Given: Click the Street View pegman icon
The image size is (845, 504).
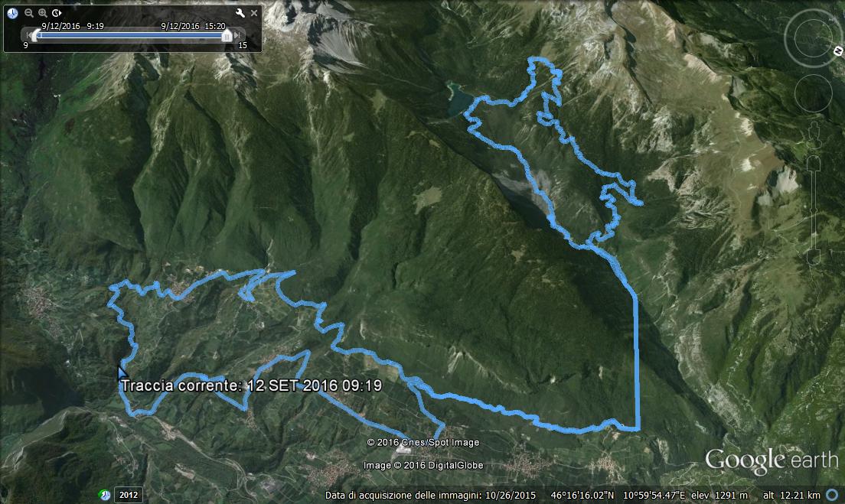Looking at the screenshot, I should 814,135.
